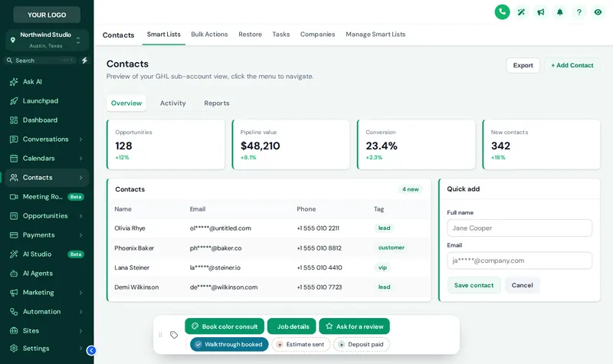Click the tag icon in the floating toolbar

coord(174,335)
